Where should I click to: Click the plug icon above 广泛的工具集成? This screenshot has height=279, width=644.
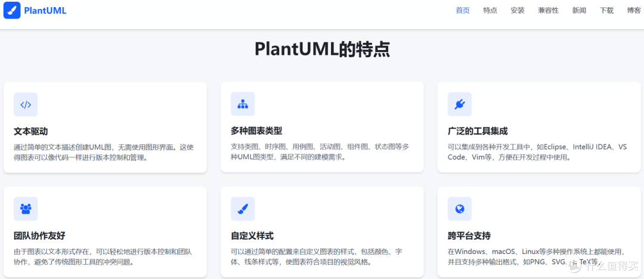460,104
